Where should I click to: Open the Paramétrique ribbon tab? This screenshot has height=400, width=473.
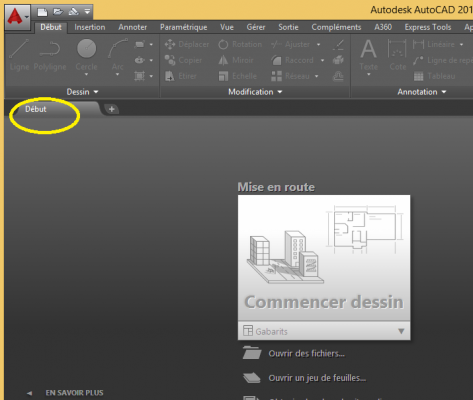pyautogui.click(x=183, y=27)
